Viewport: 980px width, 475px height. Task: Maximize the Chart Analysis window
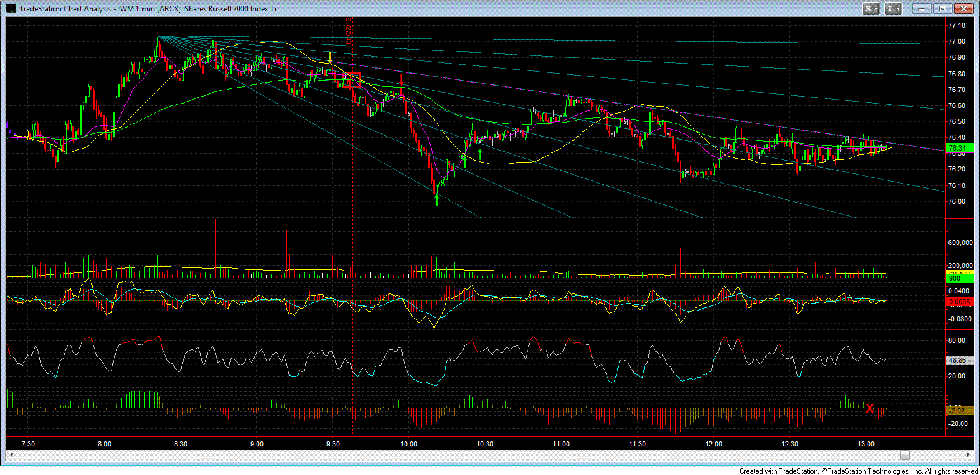click(943, 9)
